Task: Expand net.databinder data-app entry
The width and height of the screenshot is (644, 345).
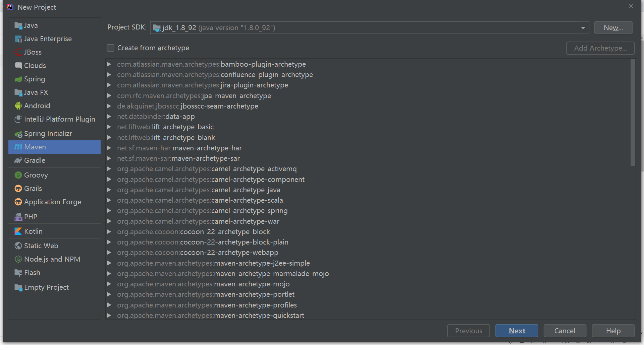Action: click(109, 116)
